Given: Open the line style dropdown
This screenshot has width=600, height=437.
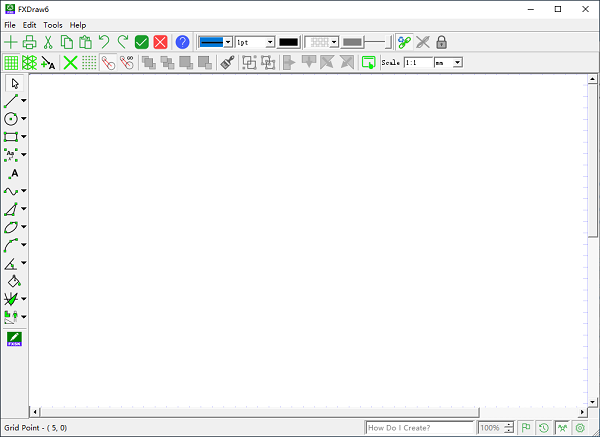Looking at the screenshot, I should click(228, 42).
